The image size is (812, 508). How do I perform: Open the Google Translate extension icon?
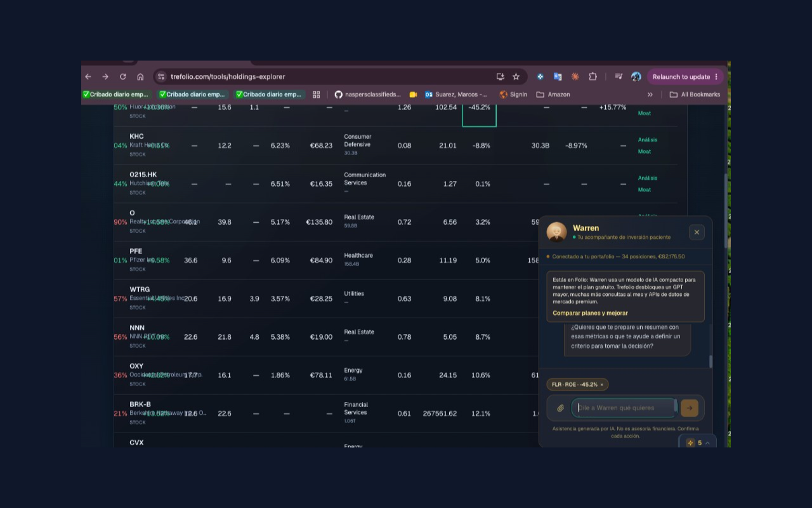558,77
